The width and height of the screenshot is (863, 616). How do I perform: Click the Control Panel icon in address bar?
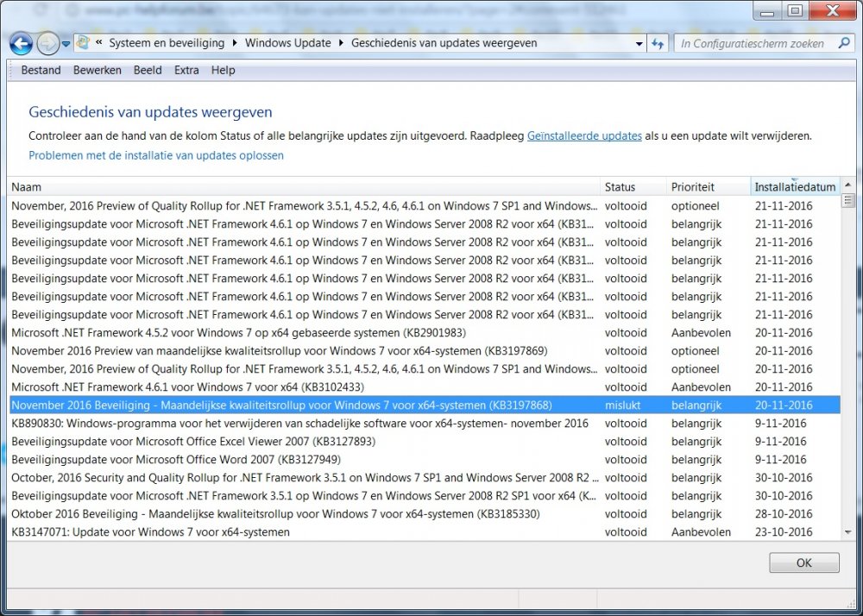[83, 43]
